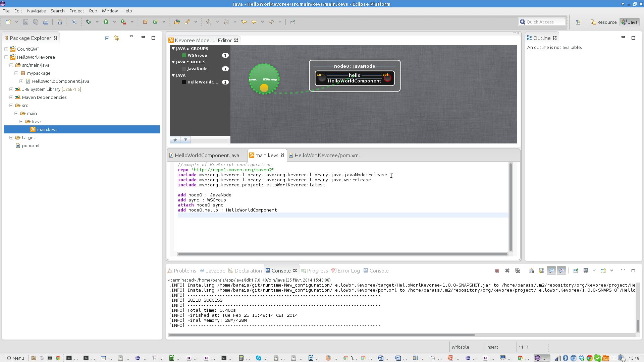Switch to the Resource perspective
The image size is (644, 362).
click(x=604, y=22)
